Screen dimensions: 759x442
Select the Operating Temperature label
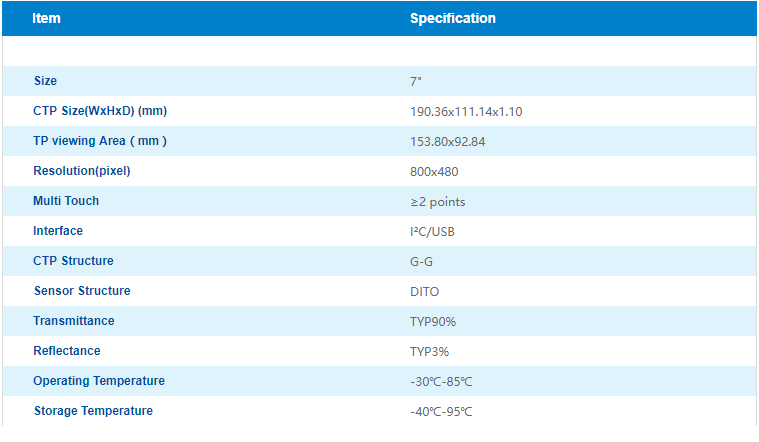pyautogui.click(x=99, y=381)
